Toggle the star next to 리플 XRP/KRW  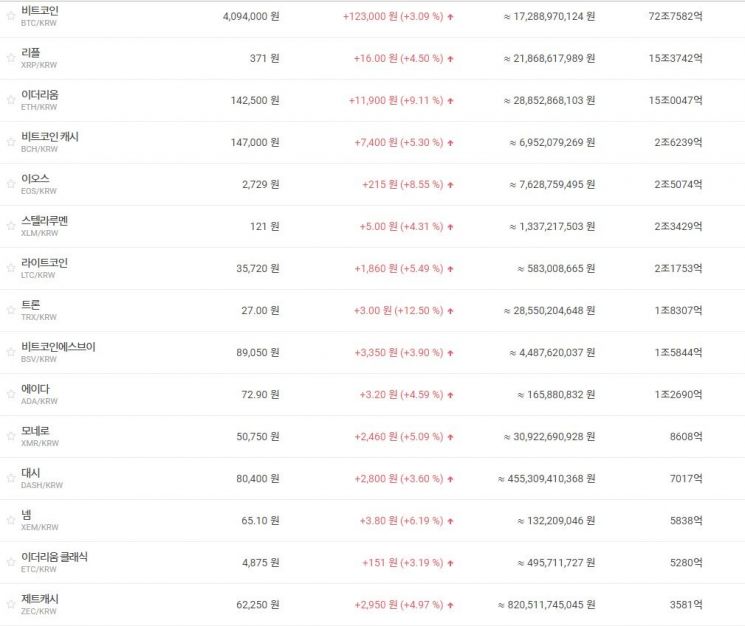(10, 58)
